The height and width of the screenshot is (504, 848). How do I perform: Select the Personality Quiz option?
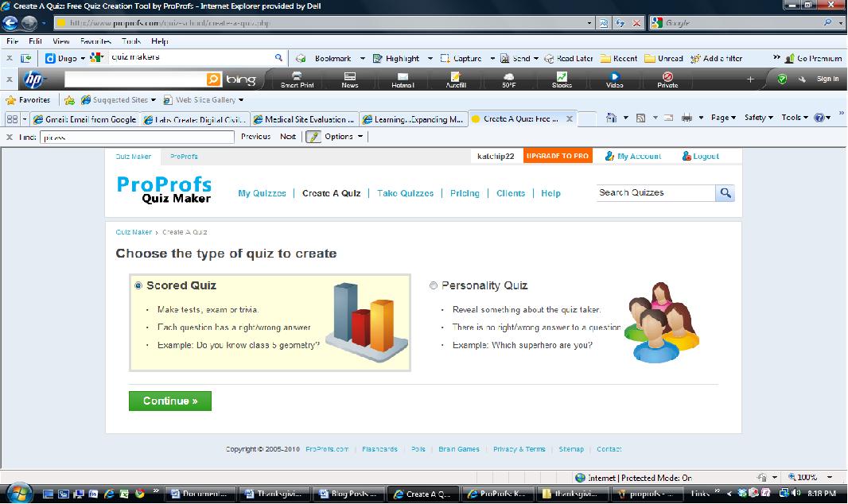[x=434, y=285]
